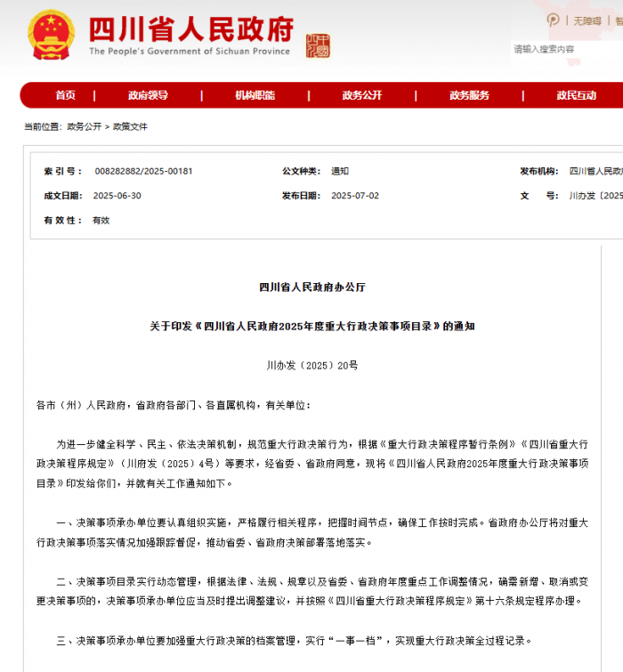Screen dimensions: 623x672
Task: Open the 政务服务 menu
Action: [x=469, y=95]
